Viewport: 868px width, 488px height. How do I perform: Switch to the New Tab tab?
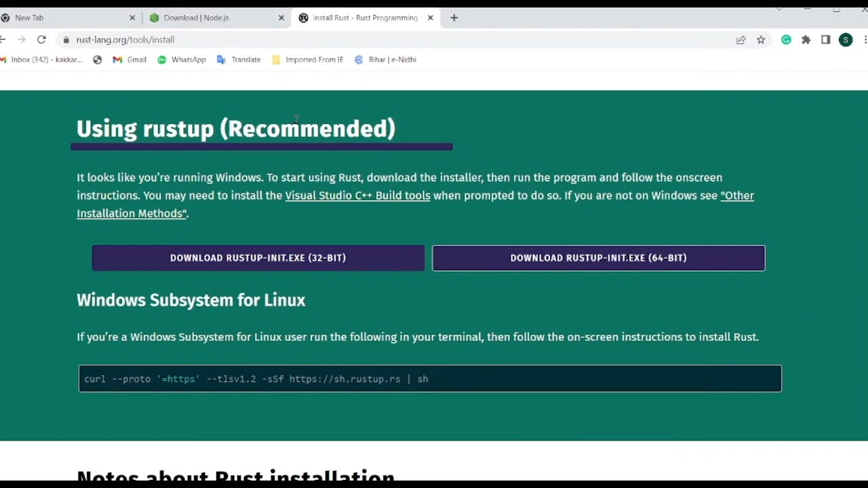pyautogui.click(x=68, y=18)
